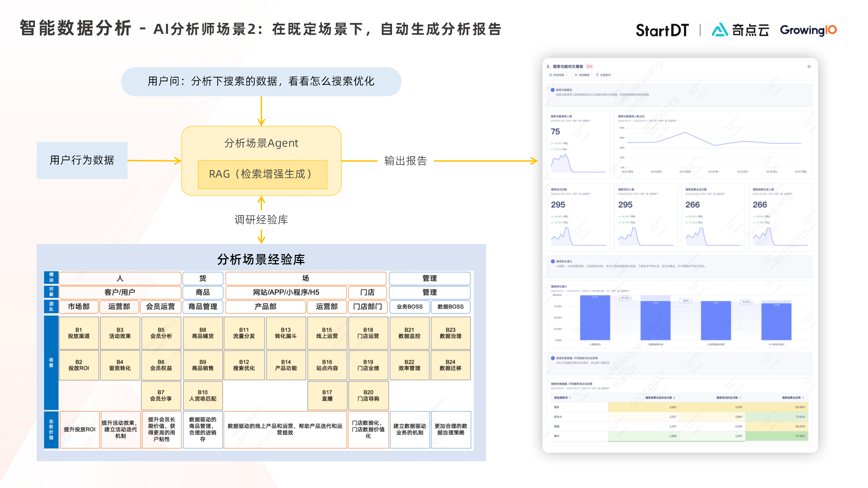The height and width of the screenshot is (488, 868).
Task: Click the blue number 1 section marker
Action: [x=553, y=90]
